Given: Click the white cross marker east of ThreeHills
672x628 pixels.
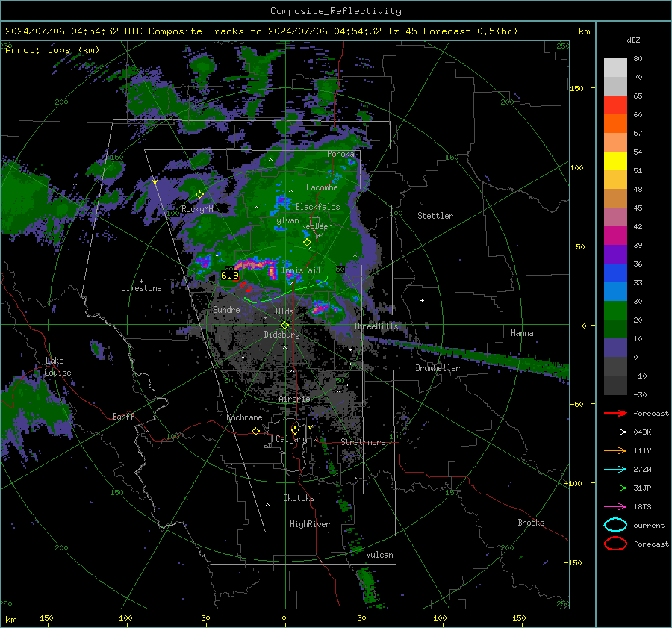Looking at the screenshot, I should click(x=422, y=300).
